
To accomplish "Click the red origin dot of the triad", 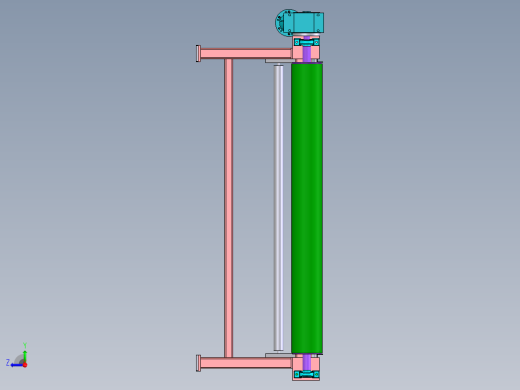I will click(x=25, y=365).
